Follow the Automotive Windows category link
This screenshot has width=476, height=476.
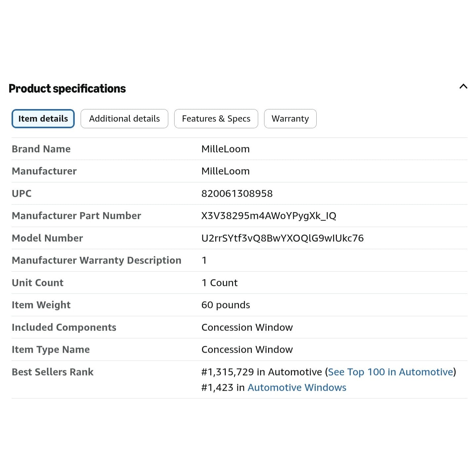coord(297,387)
